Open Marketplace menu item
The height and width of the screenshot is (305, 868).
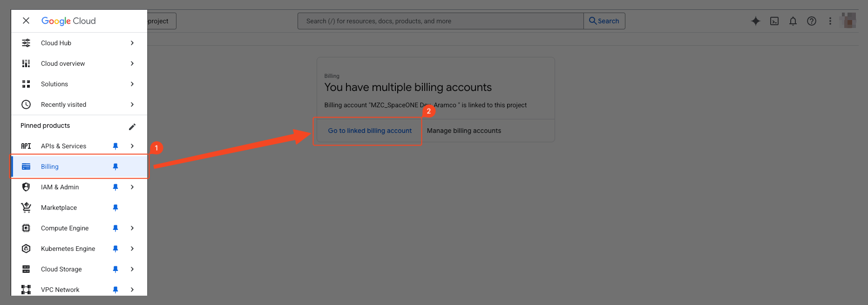click(x=79, y=208)
